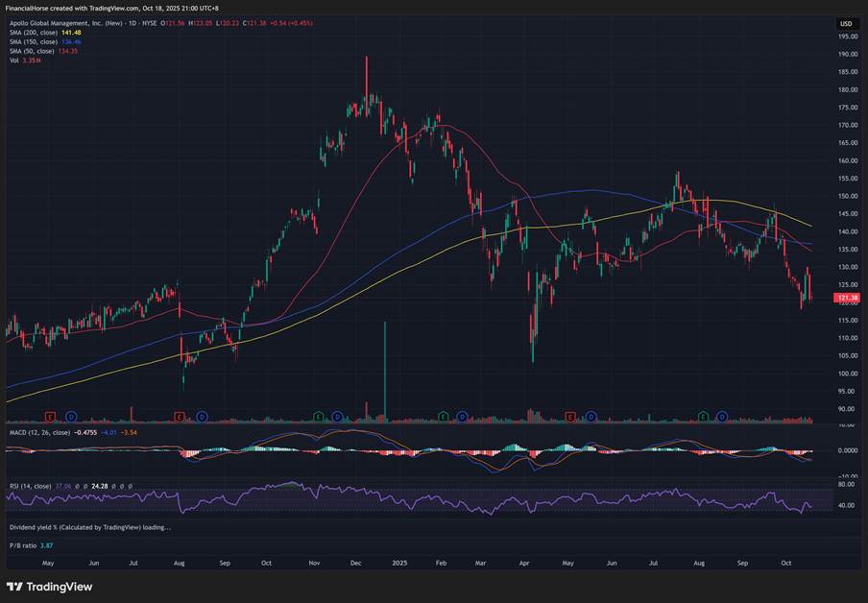Click the dividend marker near May 2024
868x603 pixels.
[71, 416]
